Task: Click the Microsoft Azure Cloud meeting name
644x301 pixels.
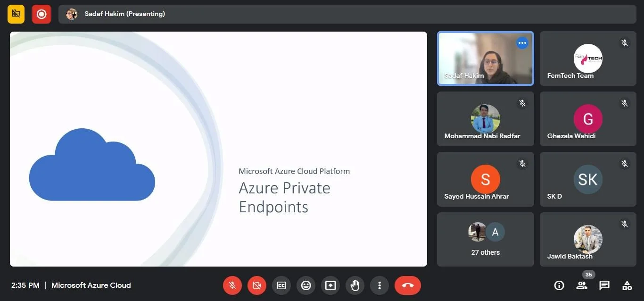Action: 91,285
